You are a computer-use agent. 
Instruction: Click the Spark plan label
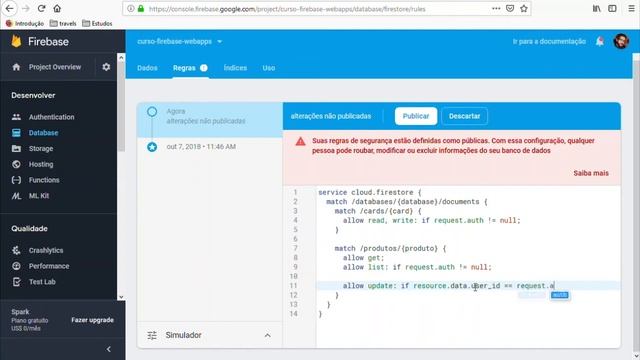[x=20, y=312]
